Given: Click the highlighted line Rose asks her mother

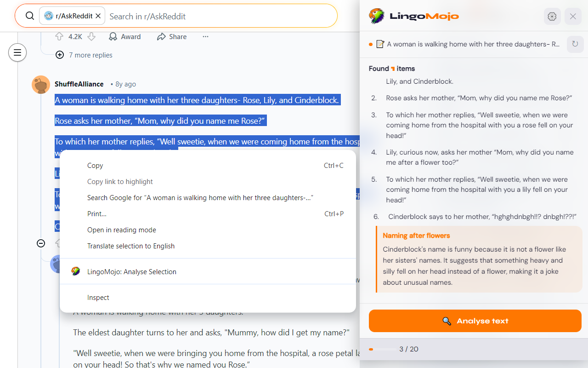Looking at the screenshot, I should [160, 121].
